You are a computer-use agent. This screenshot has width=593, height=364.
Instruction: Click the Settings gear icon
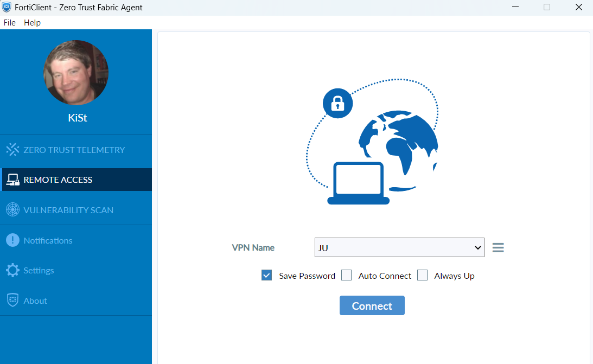[x=12, y=270]
